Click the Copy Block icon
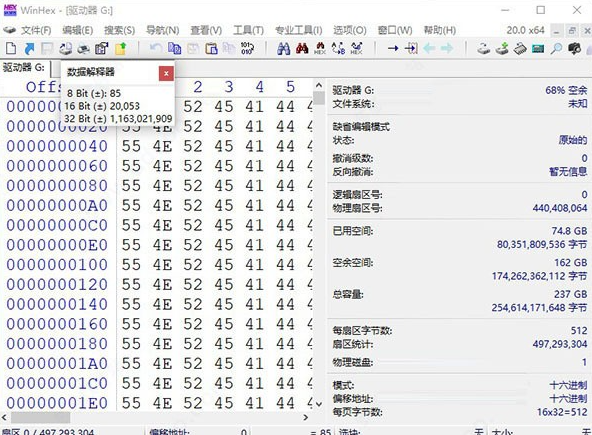The height and width of the screenshot is (435, 592). point(174,48)
